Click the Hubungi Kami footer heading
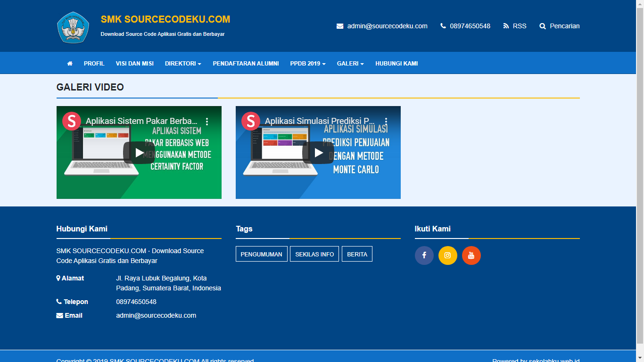The image size is (644, 362). coord(82,229)
